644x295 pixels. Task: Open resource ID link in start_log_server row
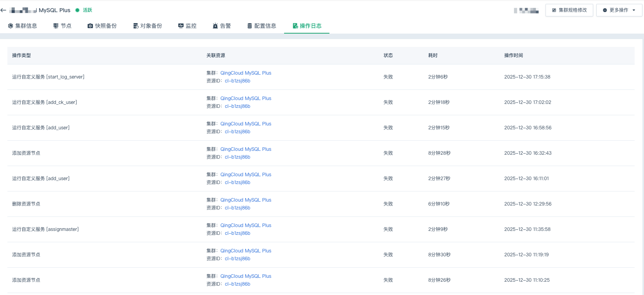pos(238,81)
